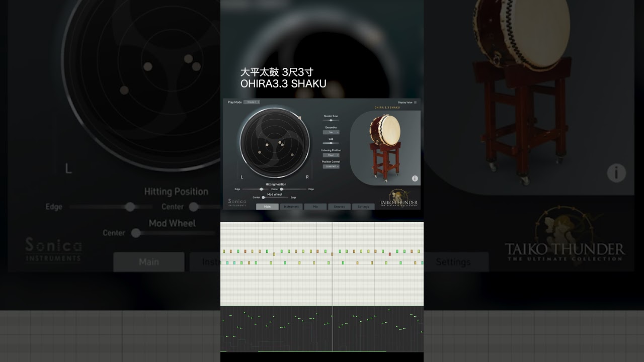Select the red note in the piano roll

click(x=389, y=254)
